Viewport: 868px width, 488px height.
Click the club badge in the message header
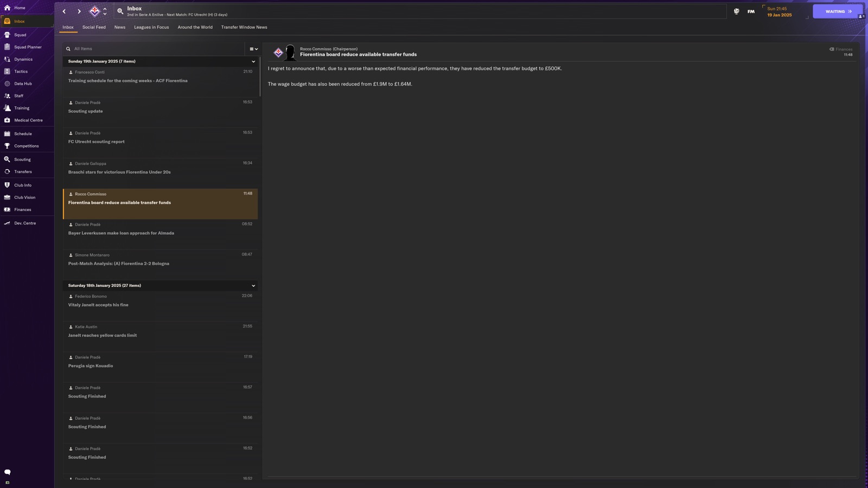pos(278,53)
